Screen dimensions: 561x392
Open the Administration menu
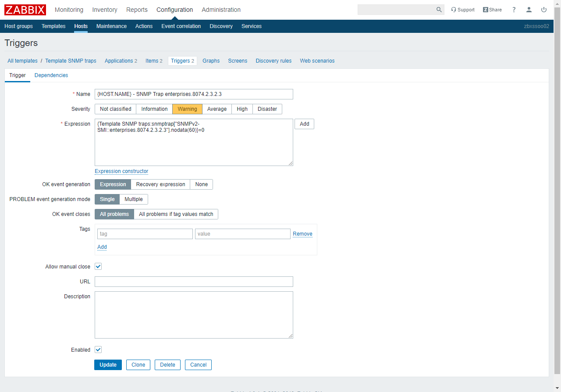pos(221,10)
